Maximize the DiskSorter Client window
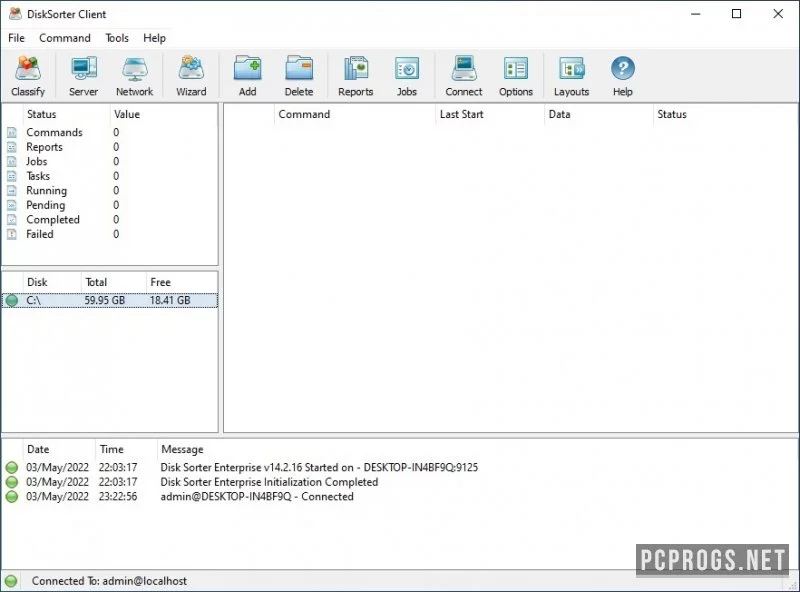 coord(736,14)
